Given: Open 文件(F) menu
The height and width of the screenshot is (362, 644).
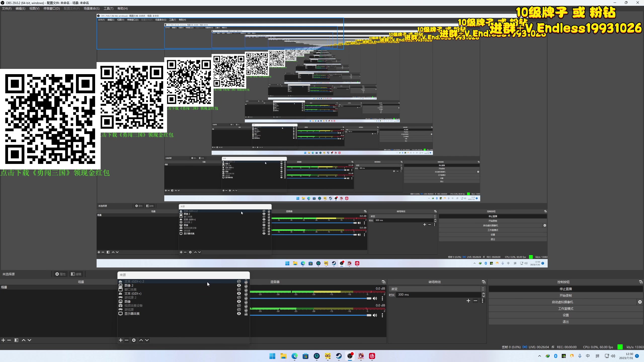Looking at the screenshot, I should click(x=7, y=9).
